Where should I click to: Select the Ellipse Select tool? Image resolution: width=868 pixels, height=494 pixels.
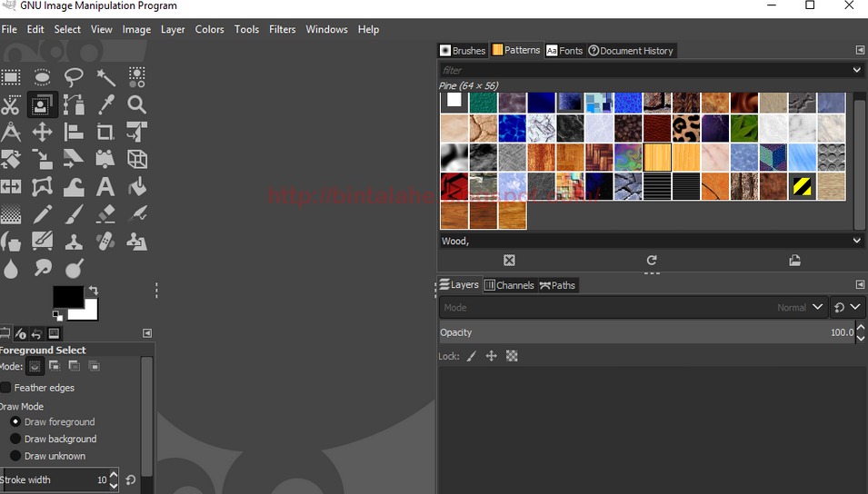click(x=42, y=77)
